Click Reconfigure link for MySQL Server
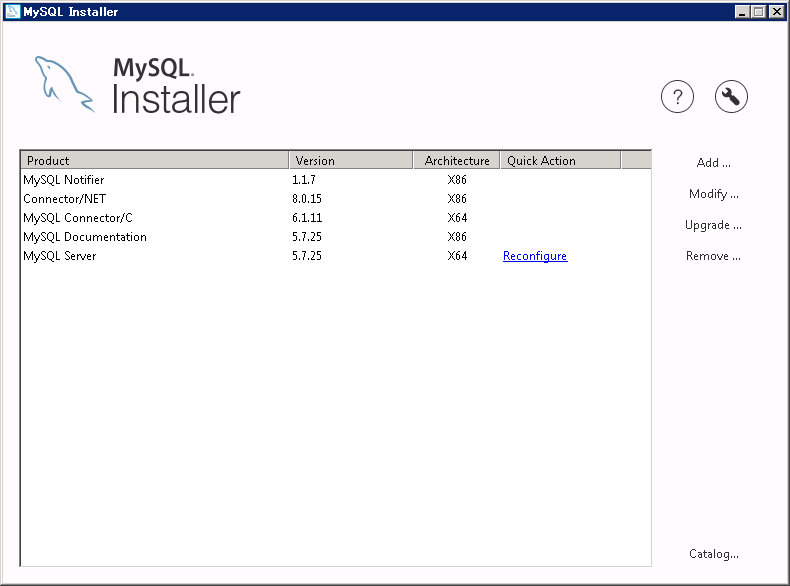The image size is (790, 586). [x=534, y=256]
